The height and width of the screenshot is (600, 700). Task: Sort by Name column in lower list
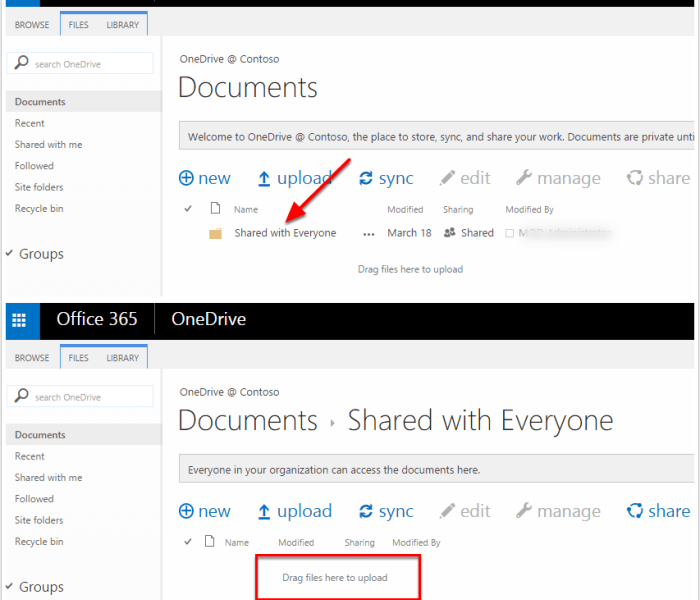237,543
